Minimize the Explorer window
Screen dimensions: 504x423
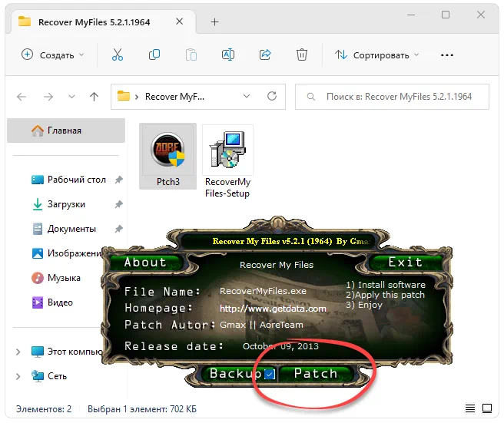411,15
